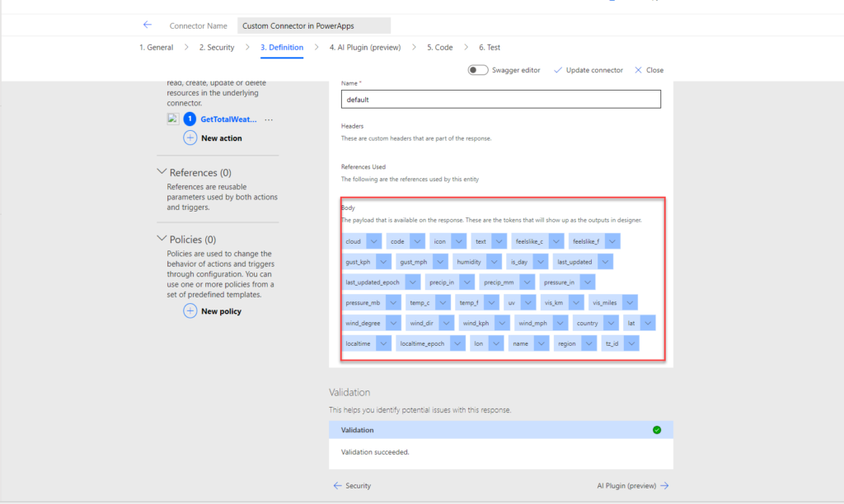Click the New policy button

tap(213, 311)
